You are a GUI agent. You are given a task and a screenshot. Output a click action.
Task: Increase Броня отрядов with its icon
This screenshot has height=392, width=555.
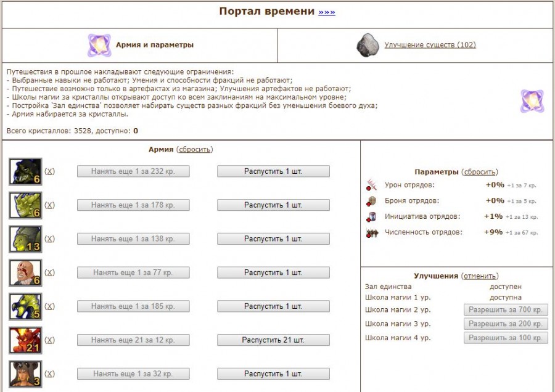[x=372, y=201]
